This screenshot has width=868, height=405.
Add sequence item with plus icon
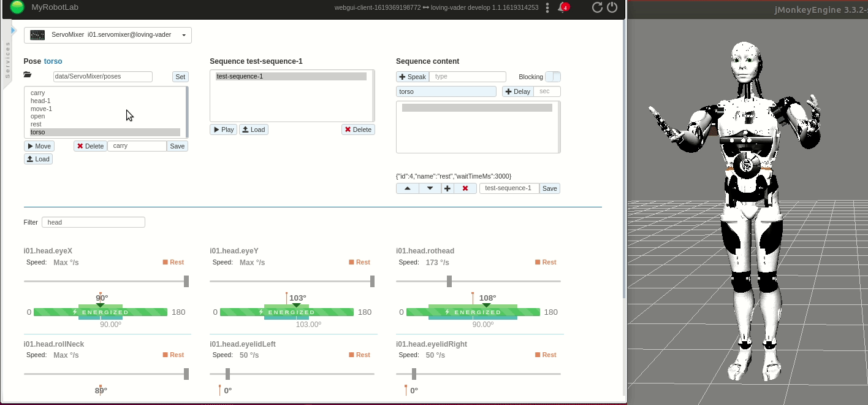click(447, 188)
